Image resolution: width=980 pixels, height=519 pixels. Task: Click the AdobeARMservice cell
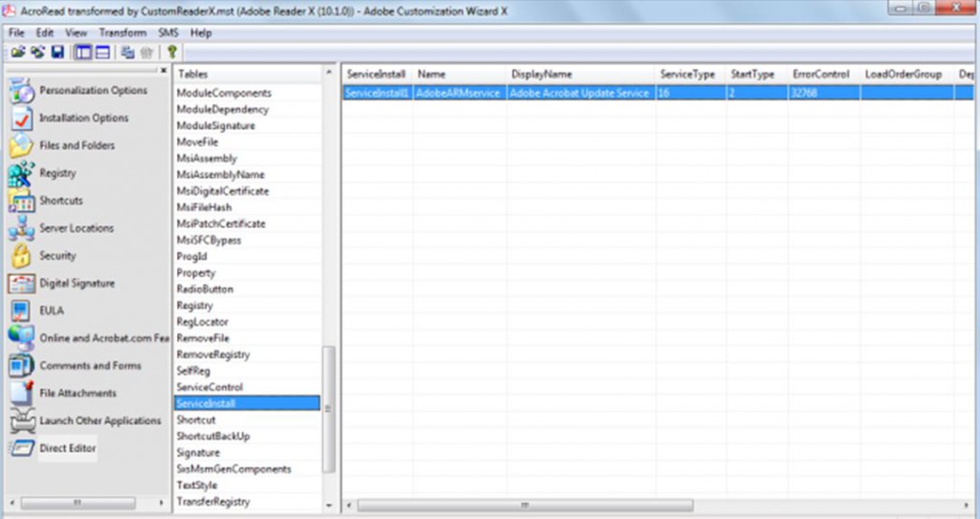point(459,93)
